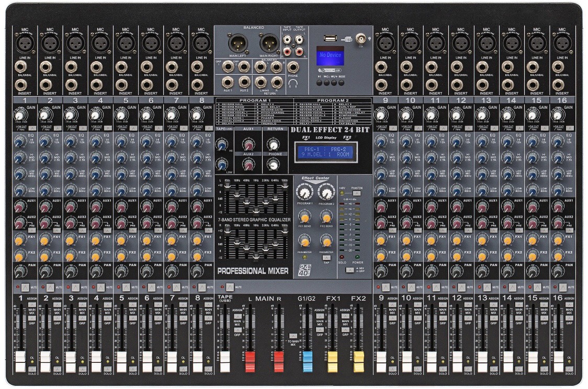Click the yellow FX1 return fader
Image resolution: width=588 pixels, height=389 pixels.
pos(333,362)
